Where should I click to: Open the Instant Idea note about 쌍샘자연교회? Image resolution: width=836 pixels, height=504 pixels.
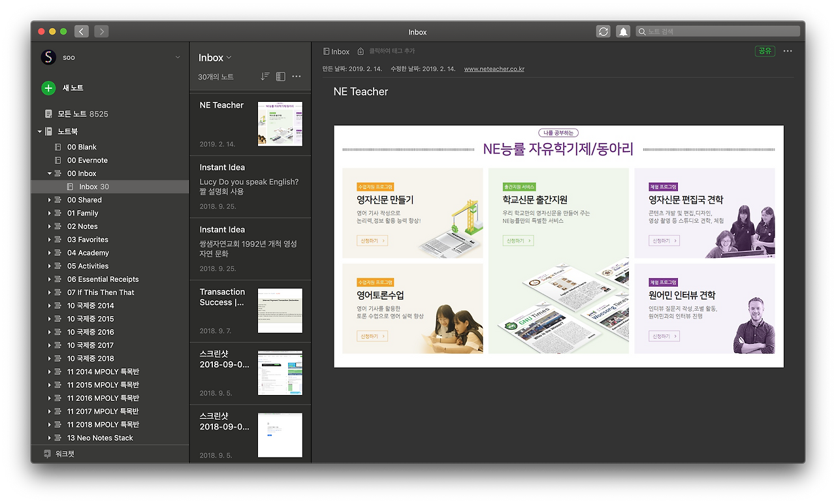tap(250, 249)
